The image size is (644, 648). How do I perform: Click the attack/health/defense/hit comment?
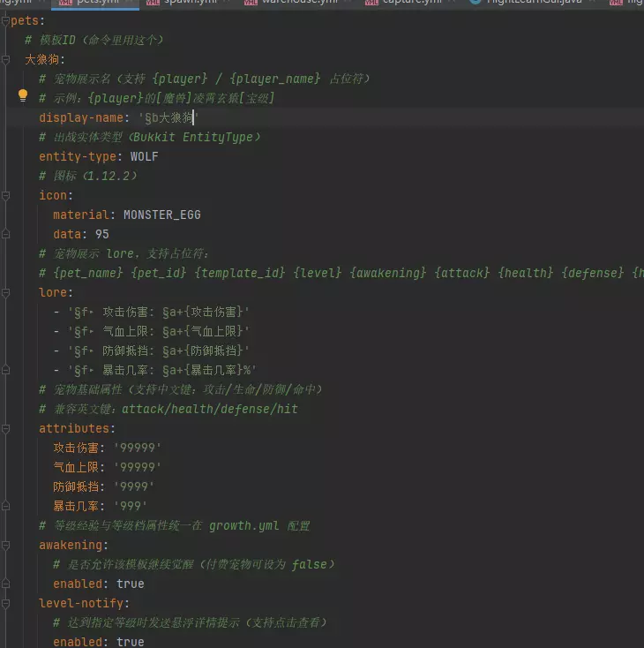click(x=168, y=409)
